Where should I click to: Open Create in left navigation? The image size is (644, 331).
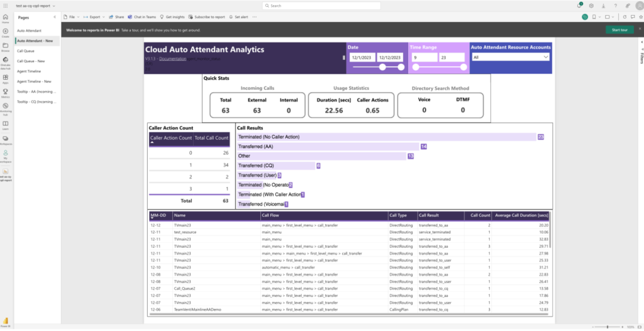click(5, 33)
